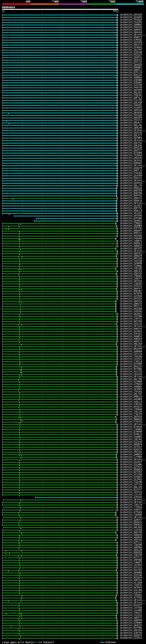Select the UniRef100_Q38IA6 label
Screen dimensions: 146x644
(x=131, y=52)
